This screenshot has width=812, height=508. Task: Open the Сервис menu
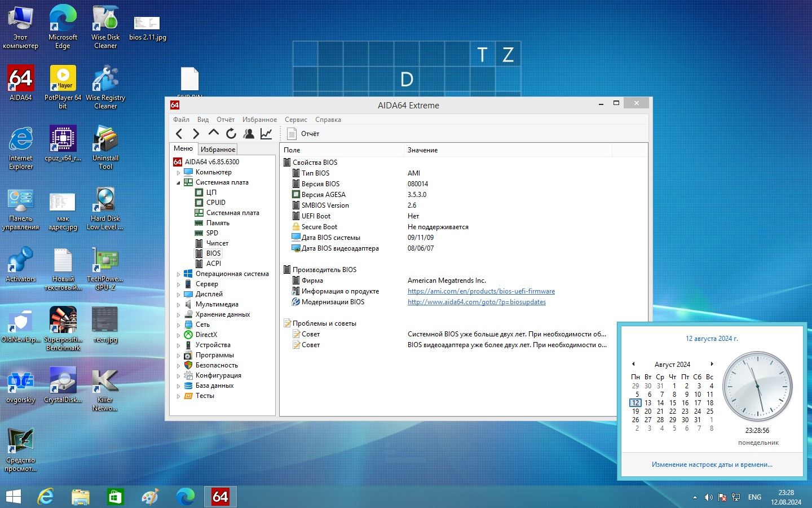pos(296,120)
